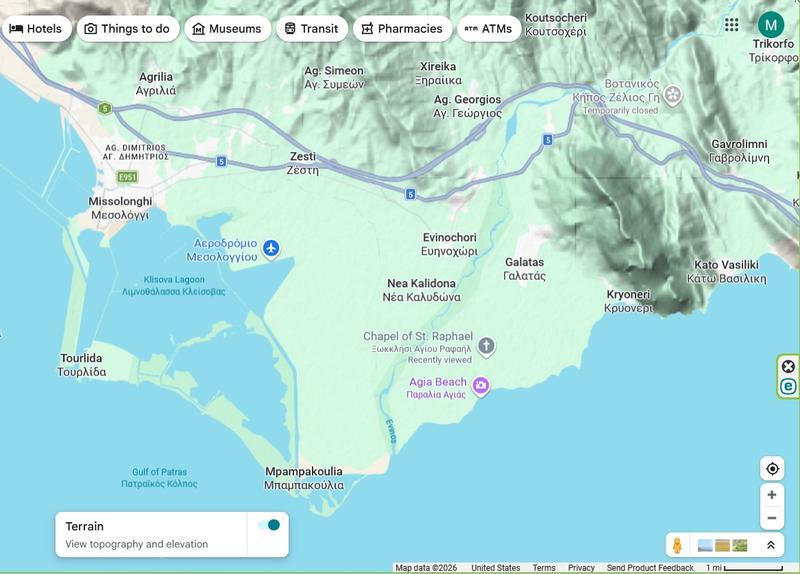Select the Gulf of Patras label
This screenshot has height=574, width=800.
click(x=159, y=478)
